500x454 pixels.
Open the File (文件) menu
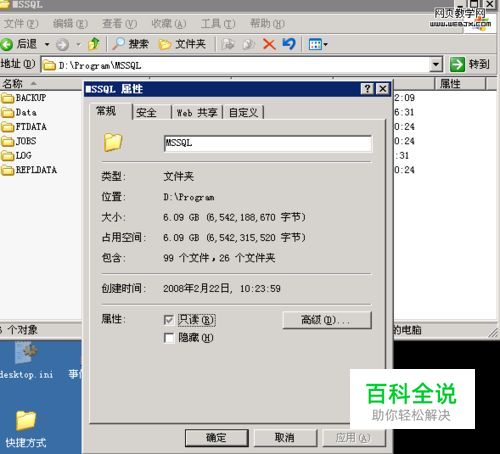(x=21, y=24)
